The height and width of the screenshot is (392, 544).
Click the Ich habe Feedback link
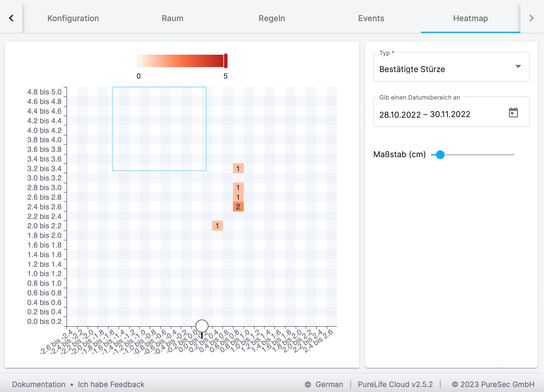[111, 385]
